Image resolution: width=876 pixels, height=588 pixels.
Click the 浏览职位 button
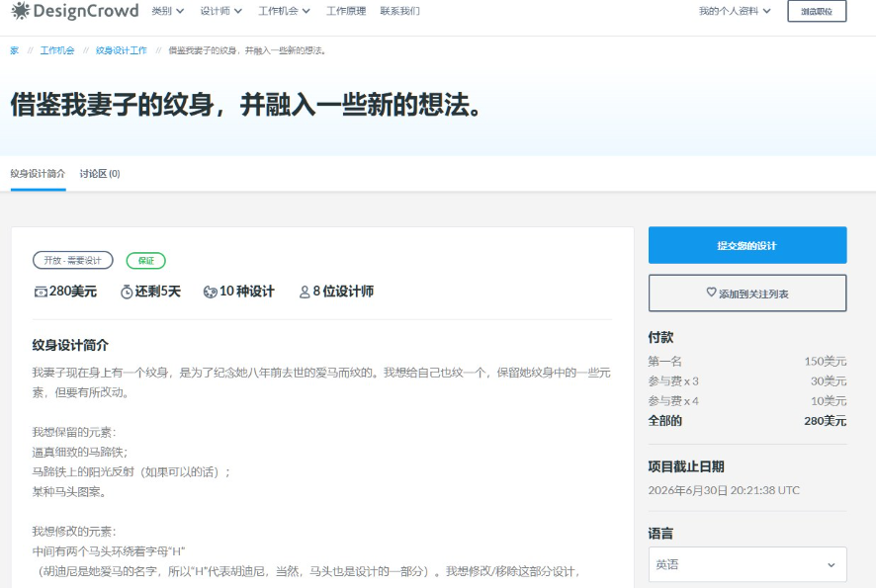coord(817,11)
